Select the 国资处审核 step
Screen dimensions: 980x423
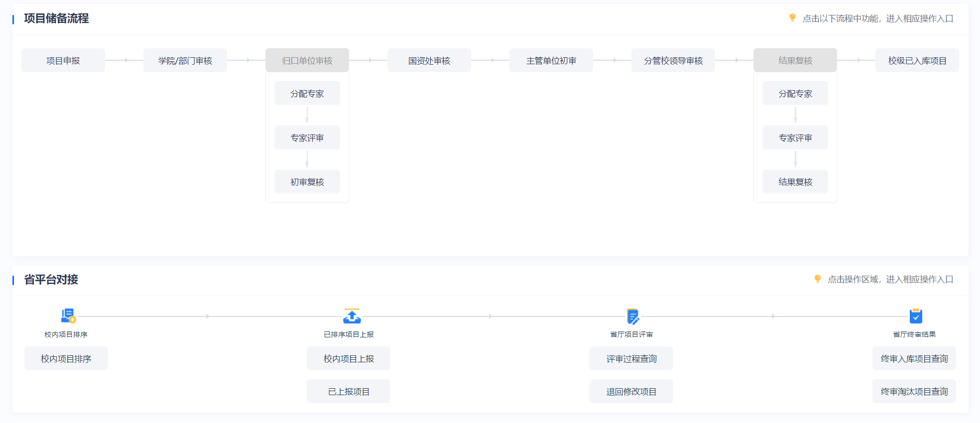(x=429, y=61)
